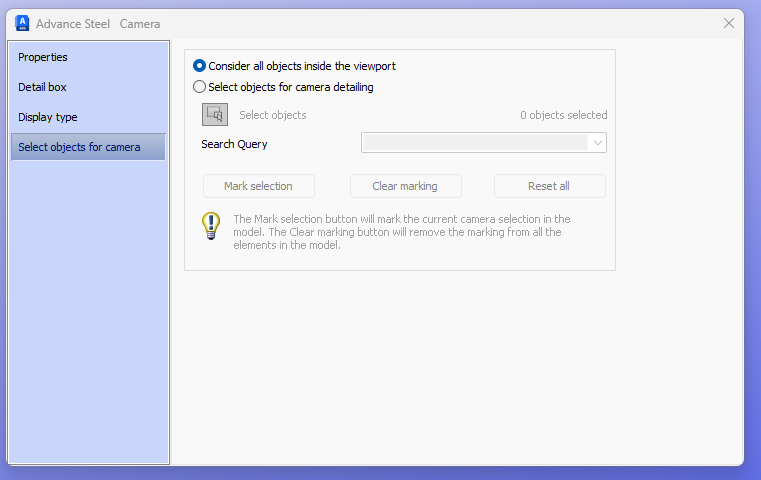761x480 pixels.
Task: Click the Clear marking button
Action: (405, 186)
